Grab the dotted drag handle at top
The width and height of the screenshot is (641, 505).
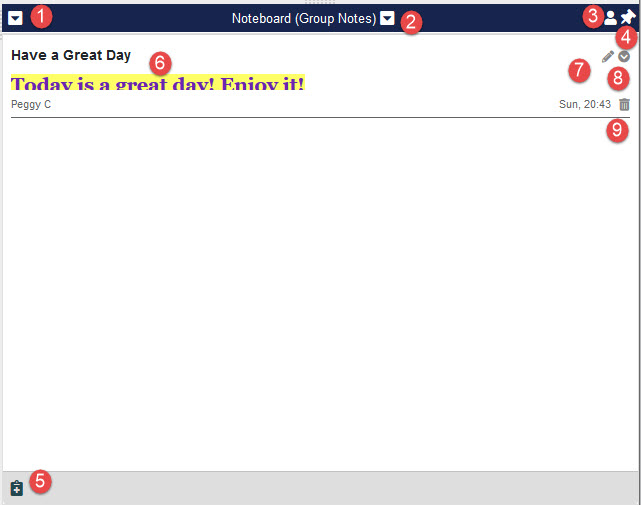[320, 3]
